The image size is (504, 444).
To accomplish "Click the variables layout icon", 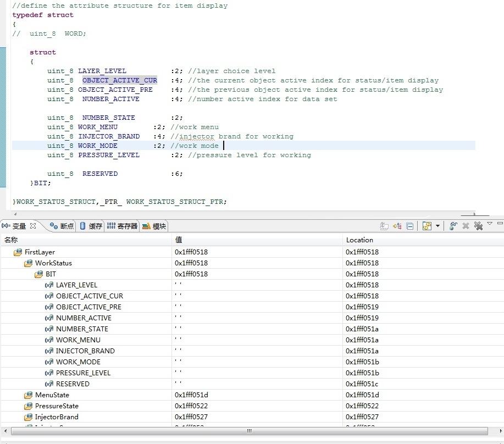I will tap(427, 226).
